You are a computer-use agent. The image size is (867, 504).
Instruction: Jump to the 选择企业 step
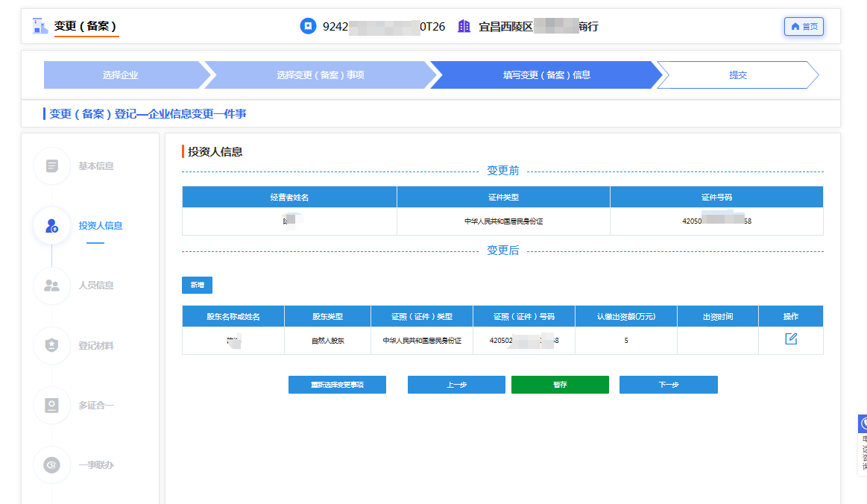click(120, 75)
